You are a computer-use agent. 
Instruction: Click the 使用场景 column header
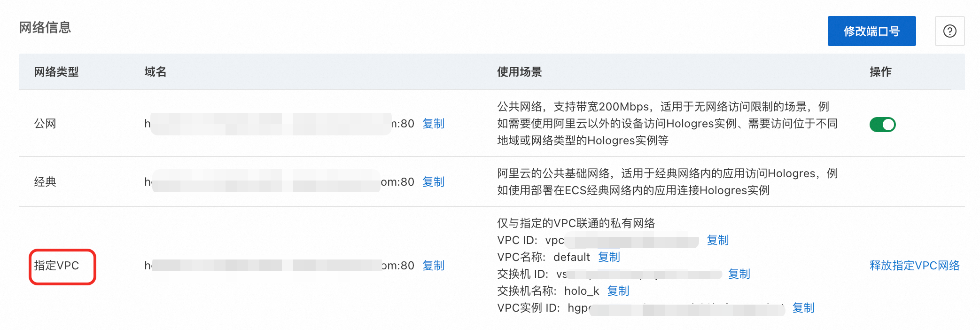(x=520, y=72)
